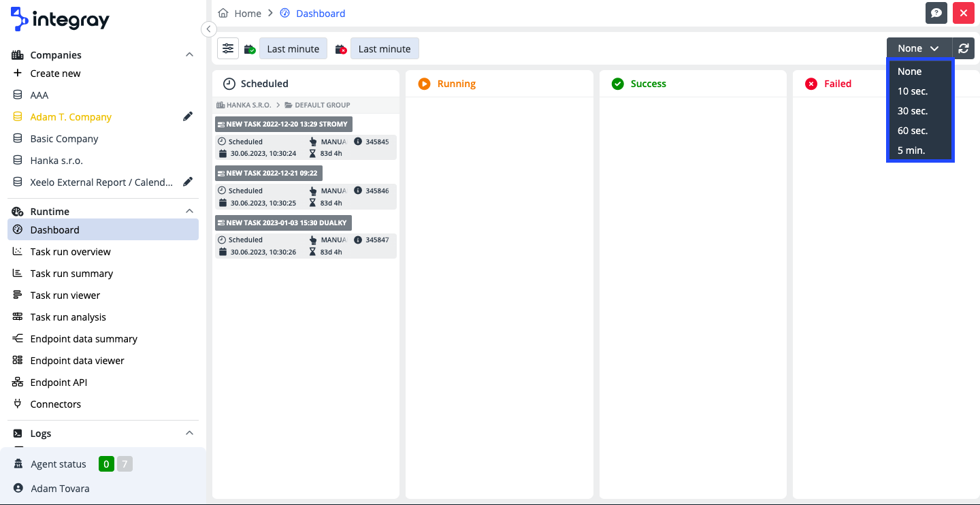Collapse the Logs section
Viewport: 980px width, 505px height.
(189, 433)
